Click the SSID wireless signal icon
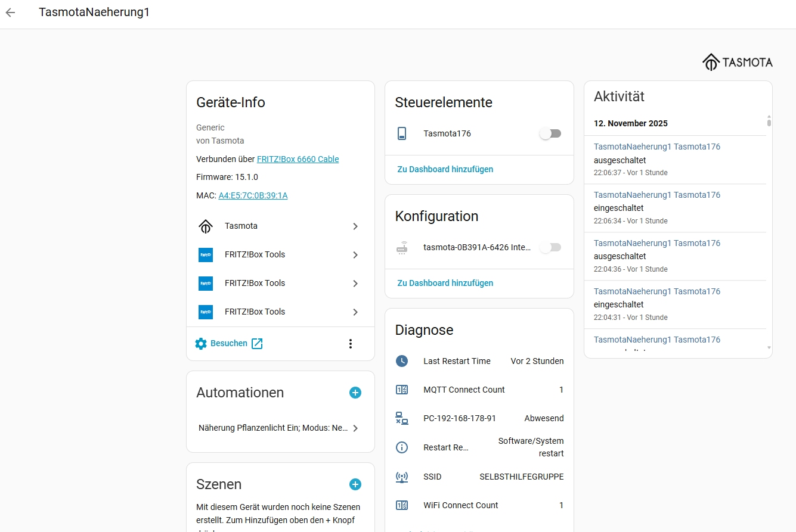796x532 pixels. (402, 477)
